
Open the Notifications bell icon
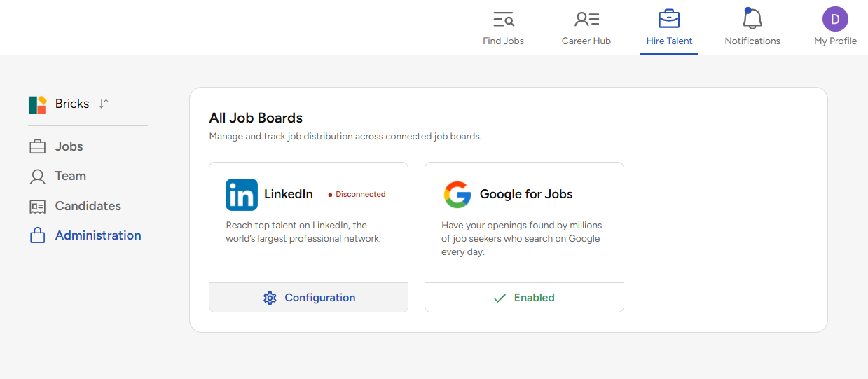tap(752, 18)
